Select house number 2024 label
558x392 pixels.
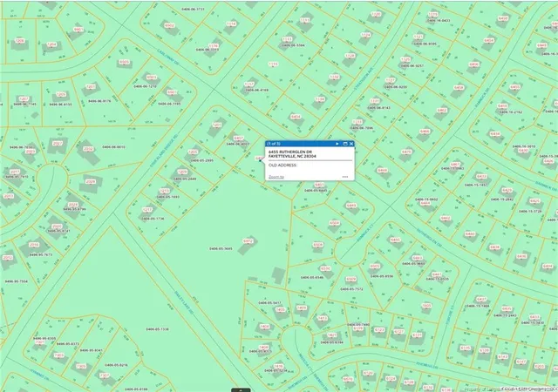coord(73,205)
